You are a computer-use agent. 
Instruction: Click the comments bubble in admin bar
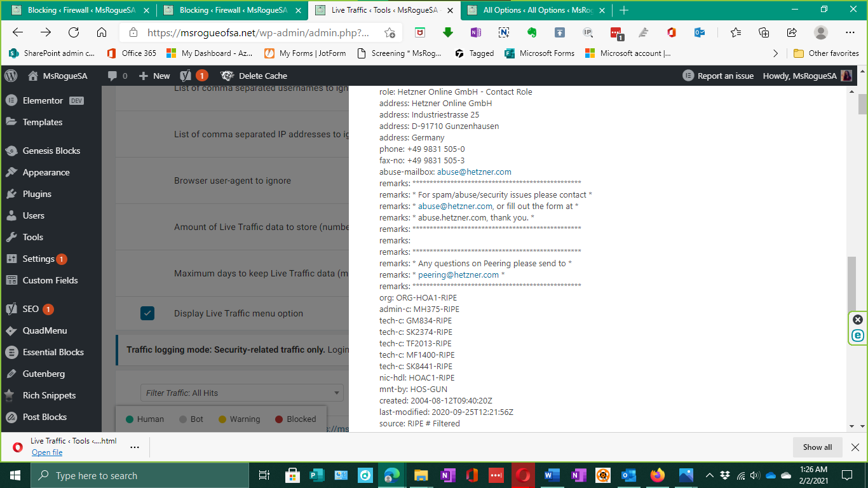(113, 76)
